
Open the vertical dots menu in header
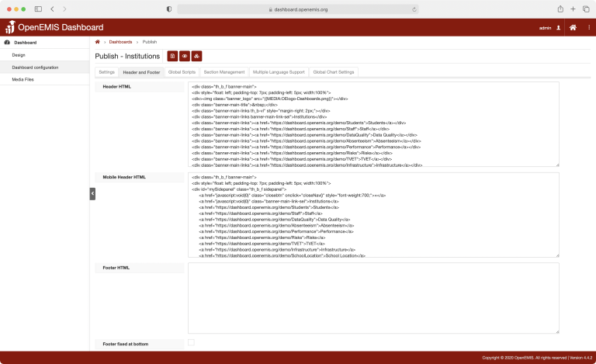[x=587, y=27]
